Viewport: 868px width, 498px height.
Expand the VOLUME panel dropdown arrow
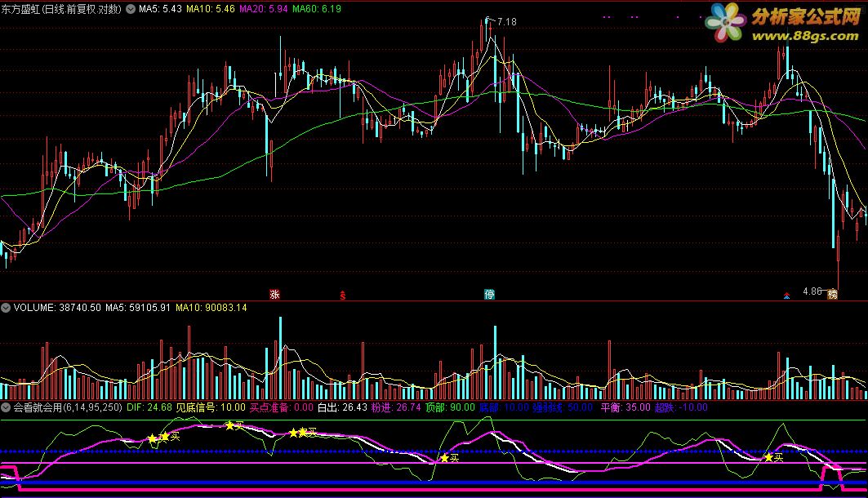[x=6, y=308]
